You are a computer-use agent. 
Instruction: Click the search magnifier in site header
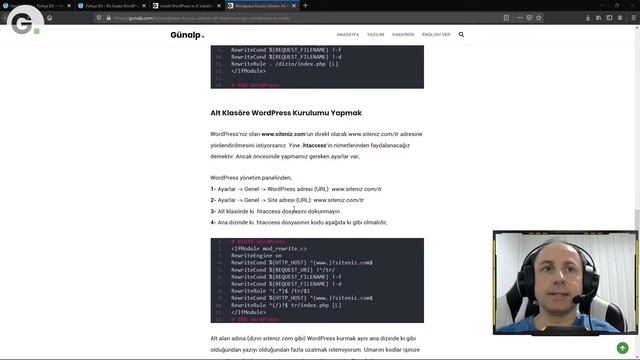[x=461, y=35]
